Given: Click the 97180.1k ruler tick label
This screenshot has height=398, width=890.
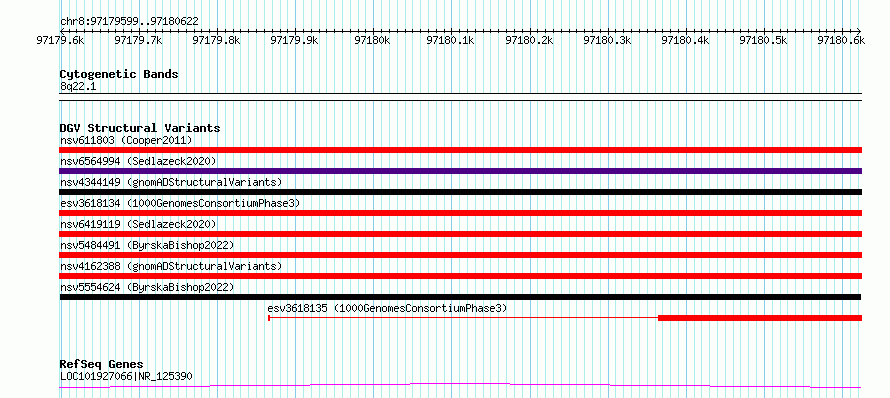Looking at the screenshot, I should point(451,40).
